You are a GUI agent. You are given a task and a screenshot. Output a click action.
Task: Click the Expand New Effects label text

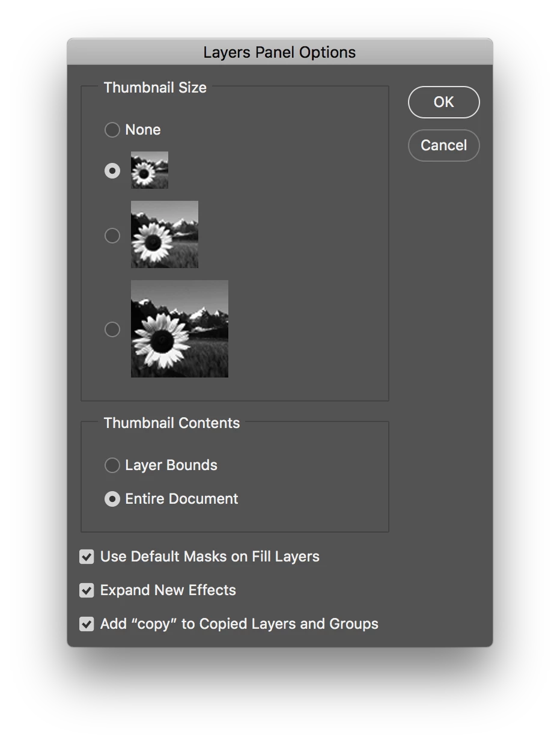[x=168, y=590]
